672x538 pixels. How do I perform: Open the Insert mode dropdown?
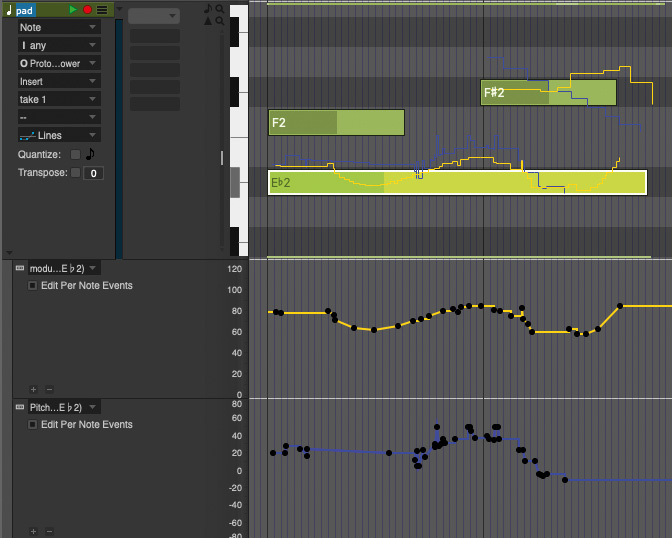coord(59,81)
